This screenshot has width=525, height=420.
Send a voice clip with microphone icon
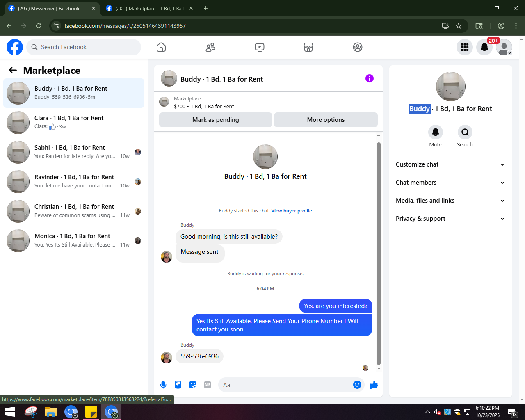click(163, 385)
